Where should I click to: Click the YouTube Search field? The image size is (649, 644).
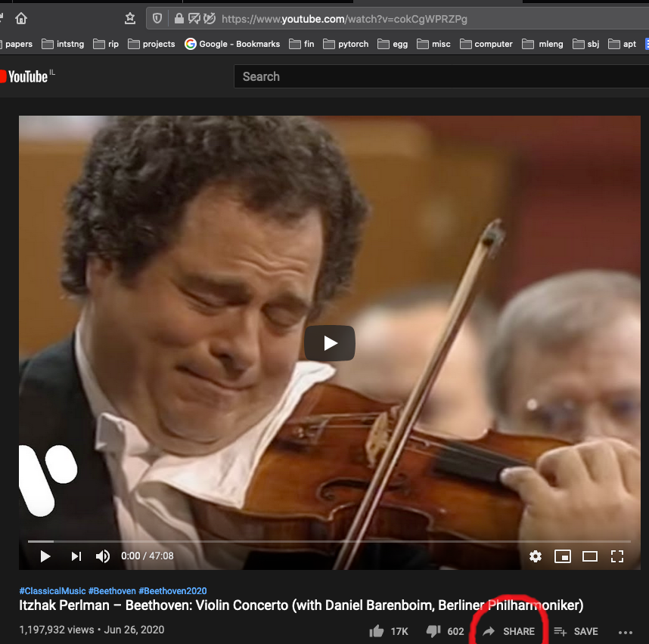click(x=441, y=76)
